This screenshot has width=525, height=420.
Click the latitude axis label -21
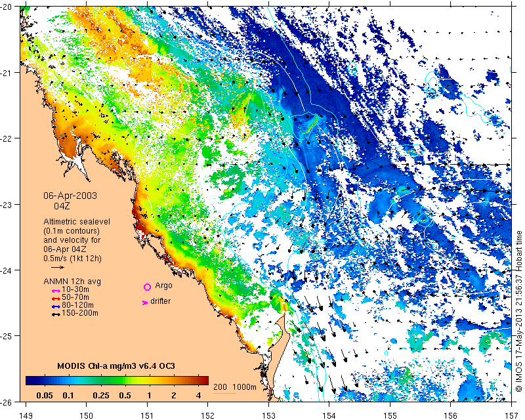click(x=6, y=73)
